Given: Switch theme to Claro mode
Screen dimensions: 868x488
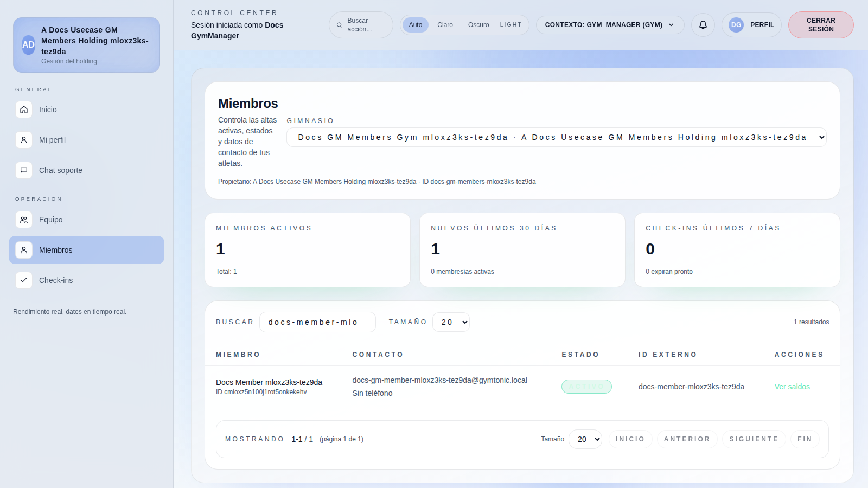Looking at the screenshot, I should pyautogui.click(x=445, y=25).
